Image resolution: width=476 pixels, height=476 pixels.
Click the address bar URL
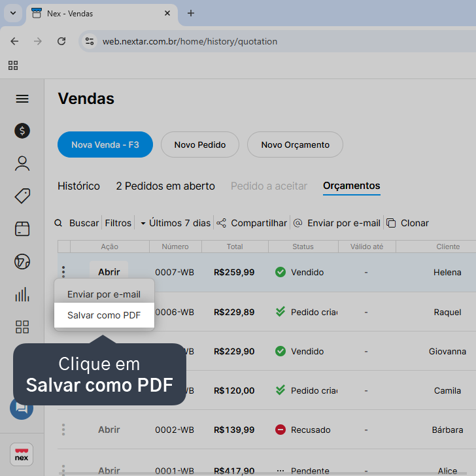click(190, 41)
